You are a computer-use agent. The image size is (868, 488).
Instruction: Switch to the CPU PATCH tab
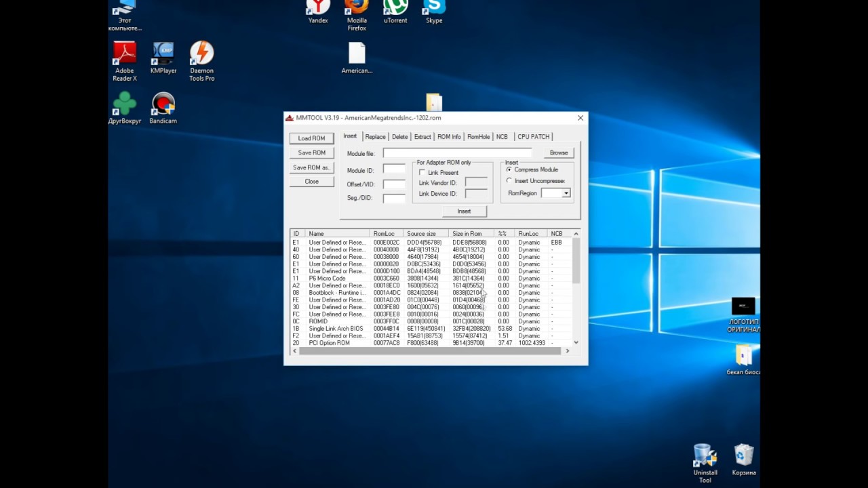[534, 137]
